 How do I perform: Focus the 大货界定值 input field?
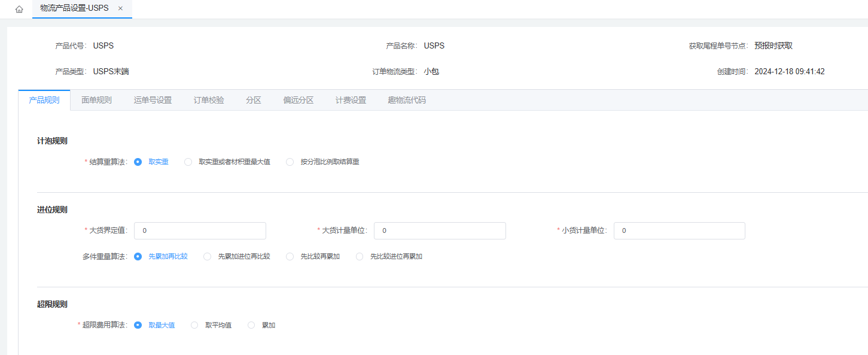point(200,230)
